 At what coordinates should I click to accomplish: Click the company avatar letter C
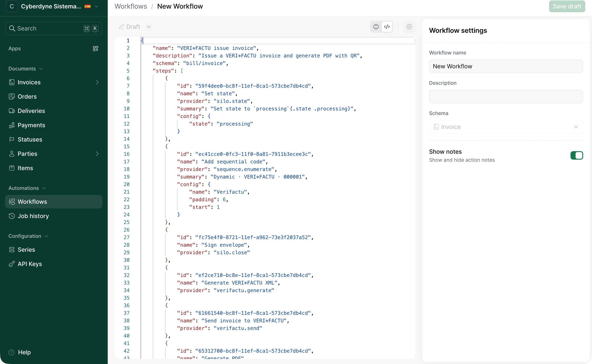12,7
